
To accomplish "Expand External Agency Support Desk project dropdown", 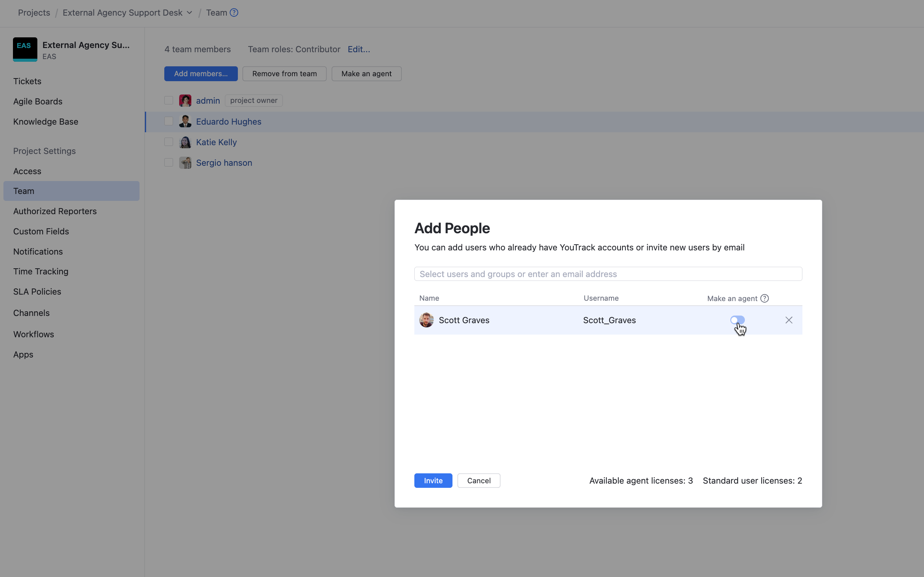I will (189, 13).
